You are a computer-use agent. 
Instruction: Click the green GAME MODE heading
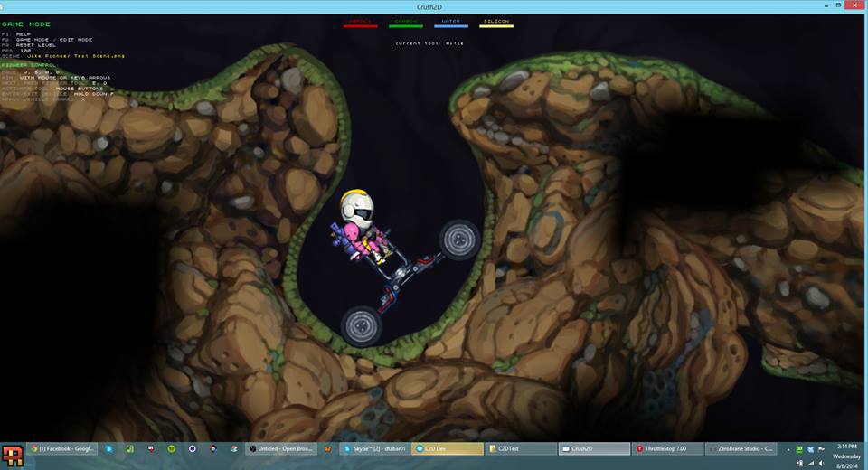pos(26,24)
